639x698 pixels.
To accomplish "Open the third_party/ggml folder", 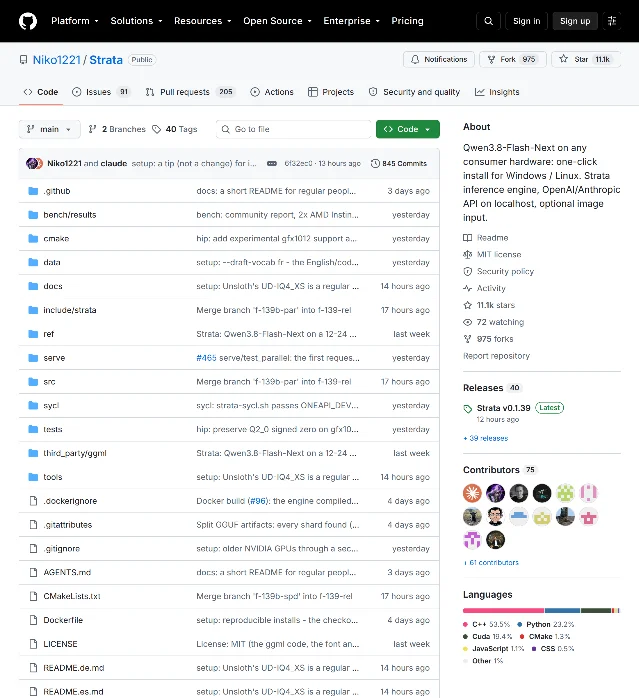I will [x=75, y=454].
